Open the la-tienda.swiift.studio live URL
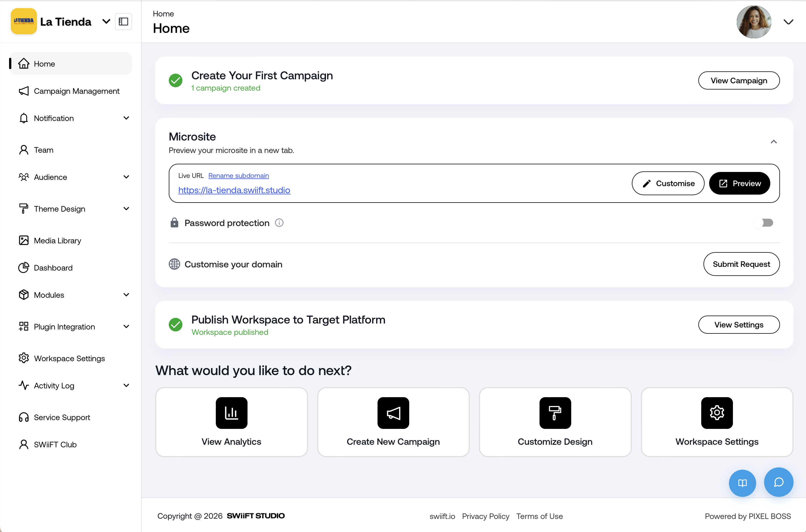This screenshot has height=532, width=806. point(234,190)
